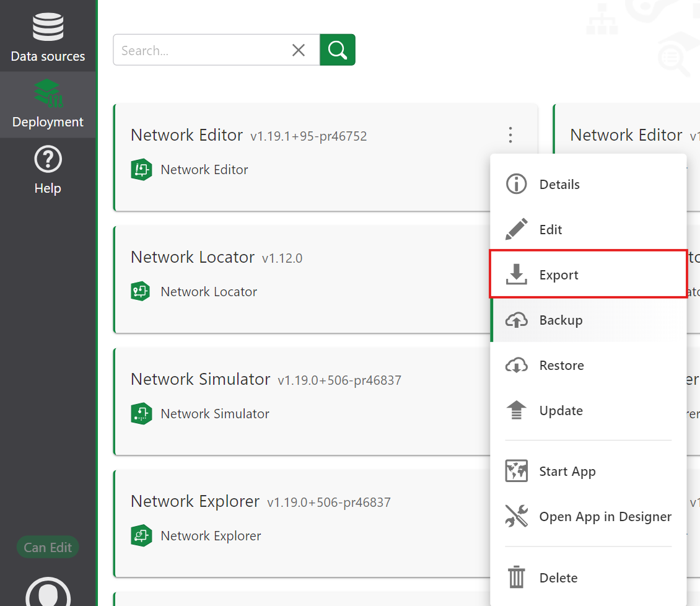Viewport: 700px width, 606px height.
Task: Click the Network Simulator app name link
Action: [x=215, y=413]
